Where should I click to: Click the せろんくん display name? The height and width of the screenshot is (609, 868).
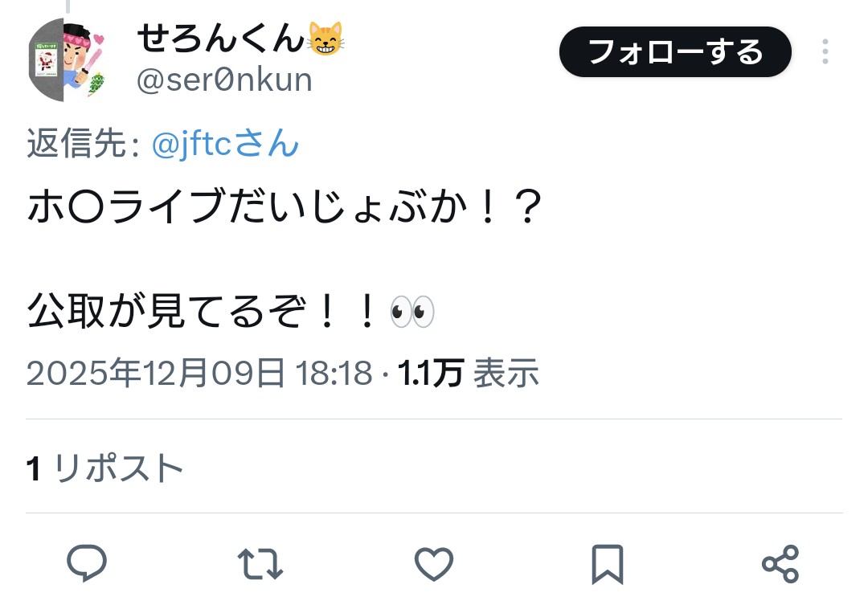click(x=220, y=39)
